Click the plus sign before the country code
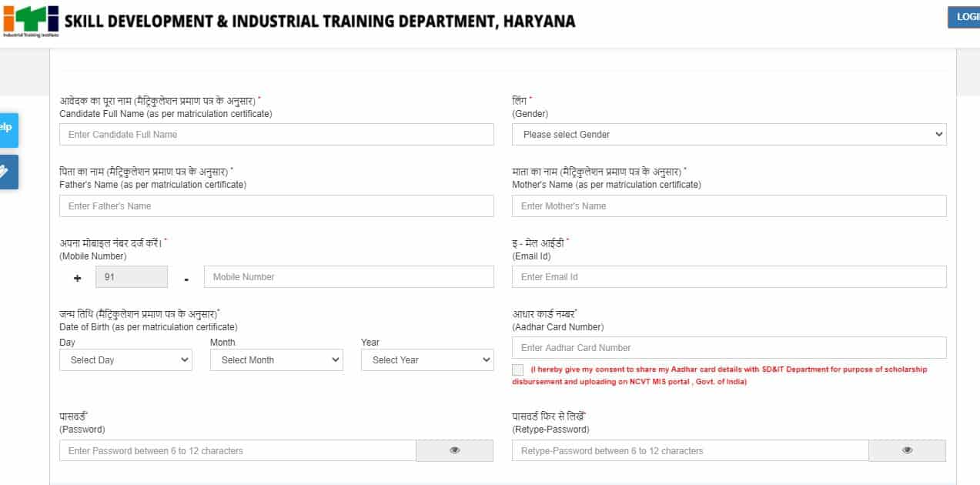Screen dimensions: 980x485 pos(77,276)
